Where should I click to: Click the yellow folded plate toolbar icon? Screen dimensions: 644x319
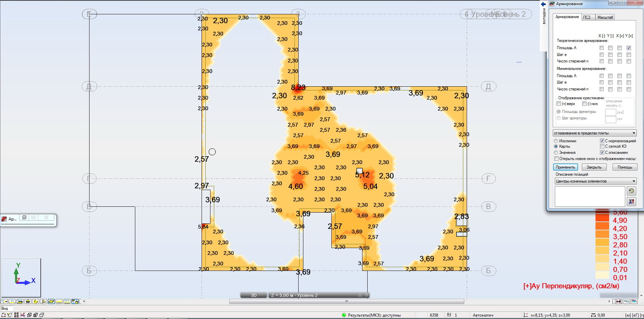click(x=36, y=302)
